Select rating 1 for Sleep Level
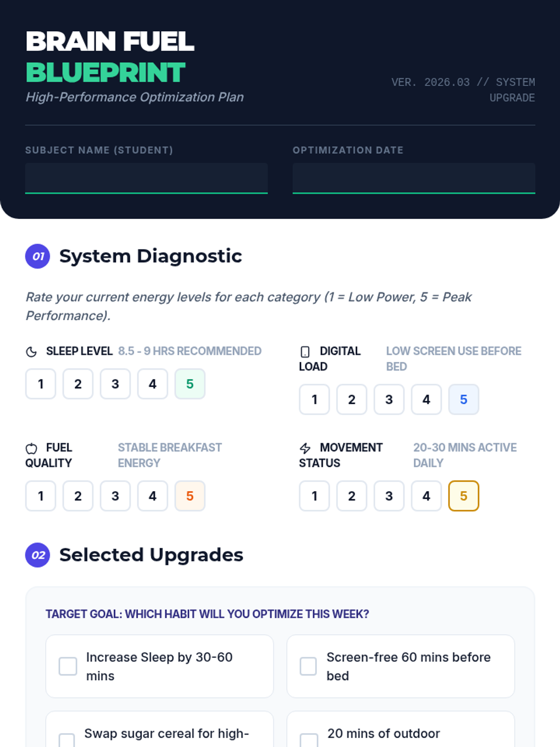The width and height of the screenshot is (560, 747). 41,384
